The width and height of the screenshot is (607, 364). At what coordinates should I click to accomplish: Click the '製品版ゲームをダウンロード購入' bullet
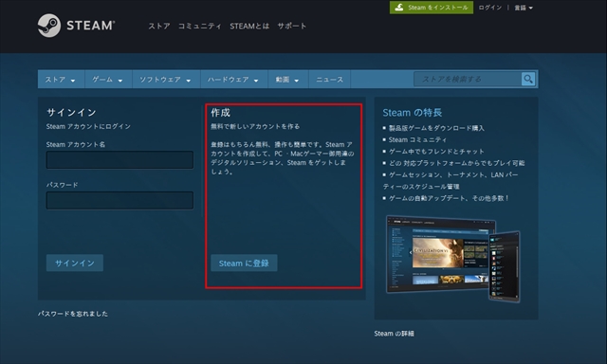tap(436, 128)
